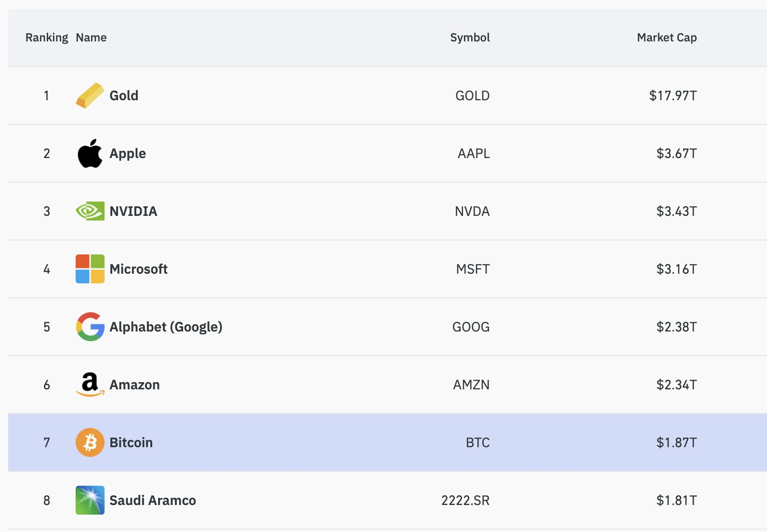Viewport: 767px width, 532px height.
Task: Open the NVIDIA asset name
Action: [x=133, y=211]
